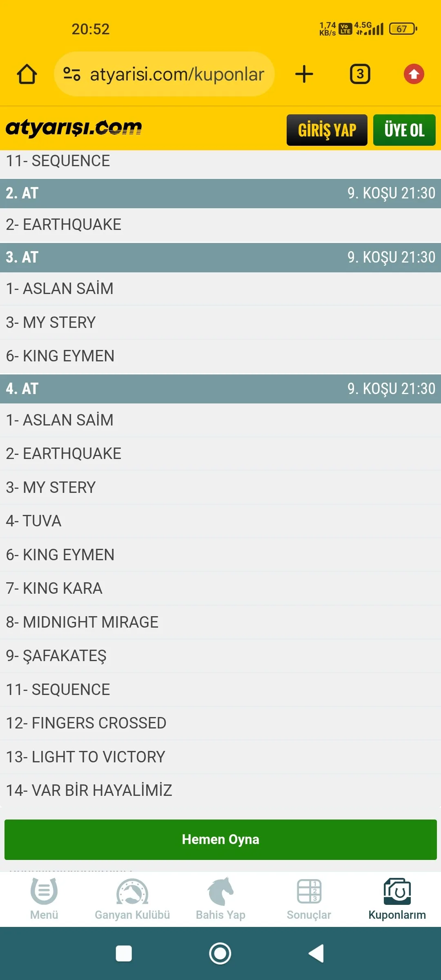This screenshot has height=980, width=441.
Task: Select the 8- MIDNIGHT MIRAGE row
Action: coord(220,622)
